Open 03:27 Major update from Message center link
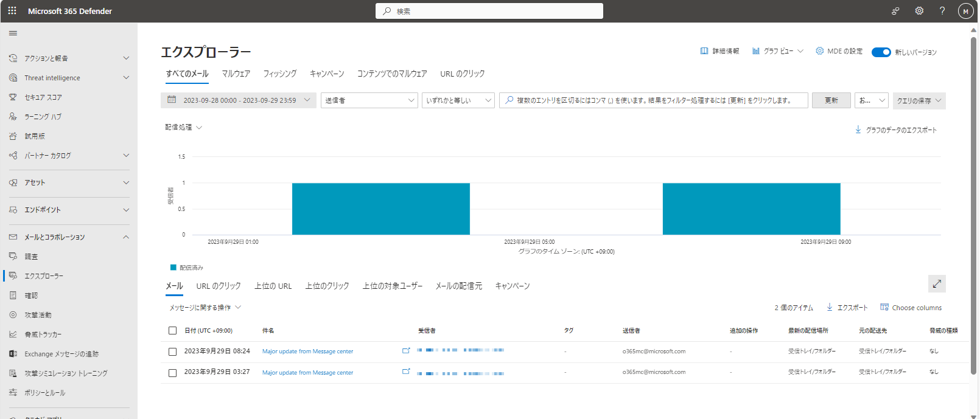Viewport: 980px width, 419px height. [307, 373]
